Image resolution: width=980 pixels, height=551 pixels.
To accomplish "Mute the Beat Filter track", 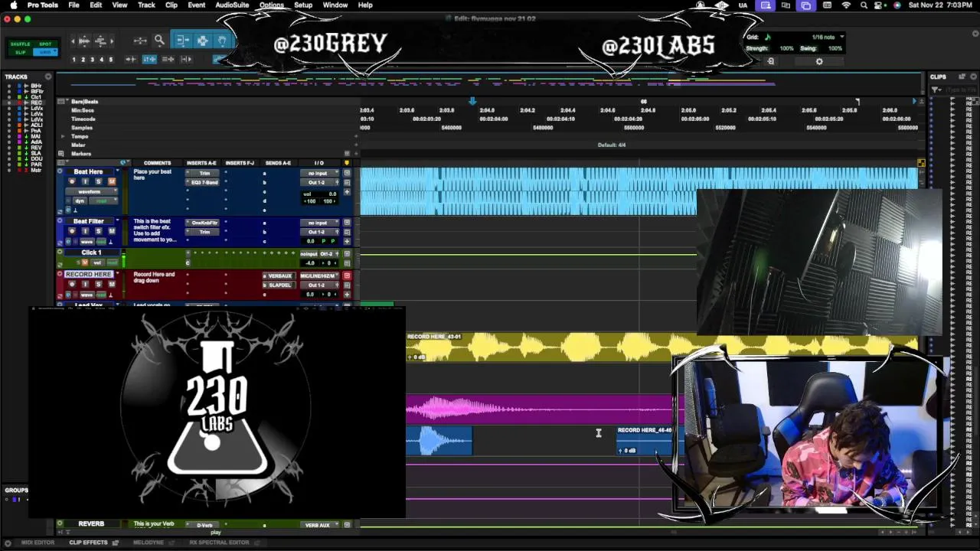I will coord(112,231).
